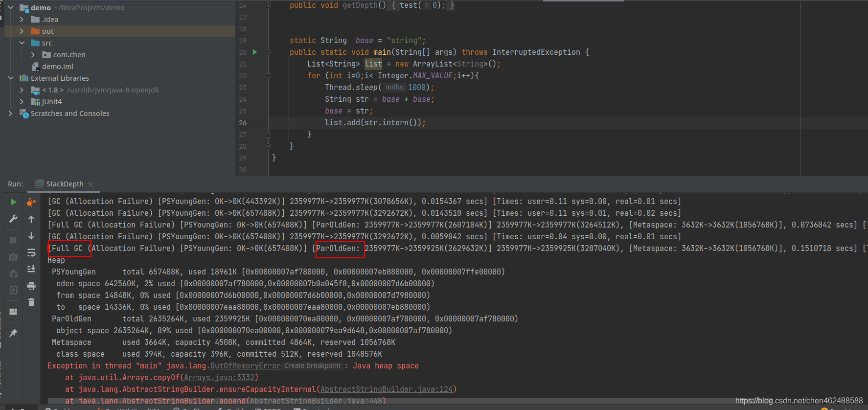This screenshot has width=868, height=410.
Task: Click the 'Integer.MAX_VALUE' text on line 22
Action: (415, 76)
